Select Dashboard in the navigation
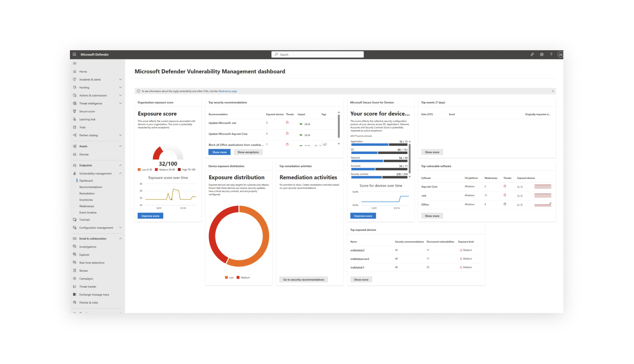Image resolution: width=634 pixels, height=364 pixels. (x=86, y=181)
